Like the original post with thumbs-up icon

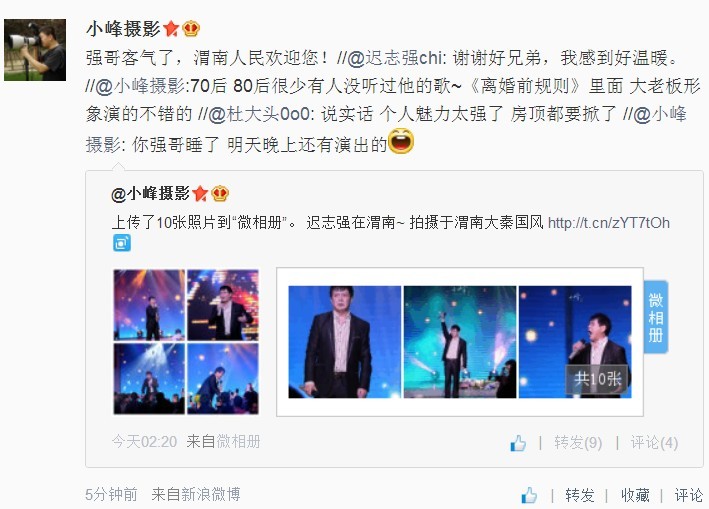coord(518,443)
